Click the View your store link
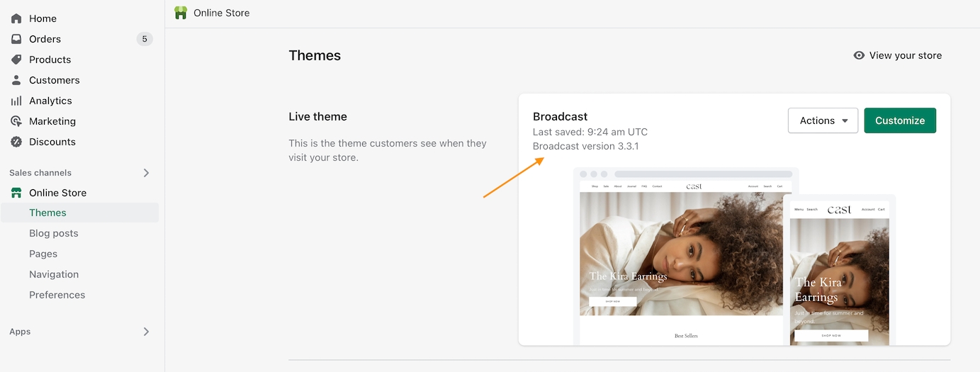 pyautogui.click(x=905, y=55)
